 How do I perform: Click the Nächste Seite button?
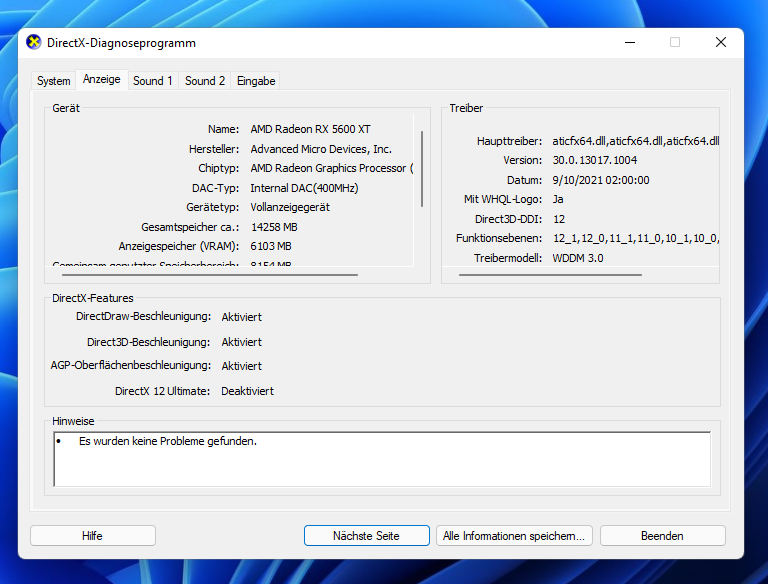point(366,535)
